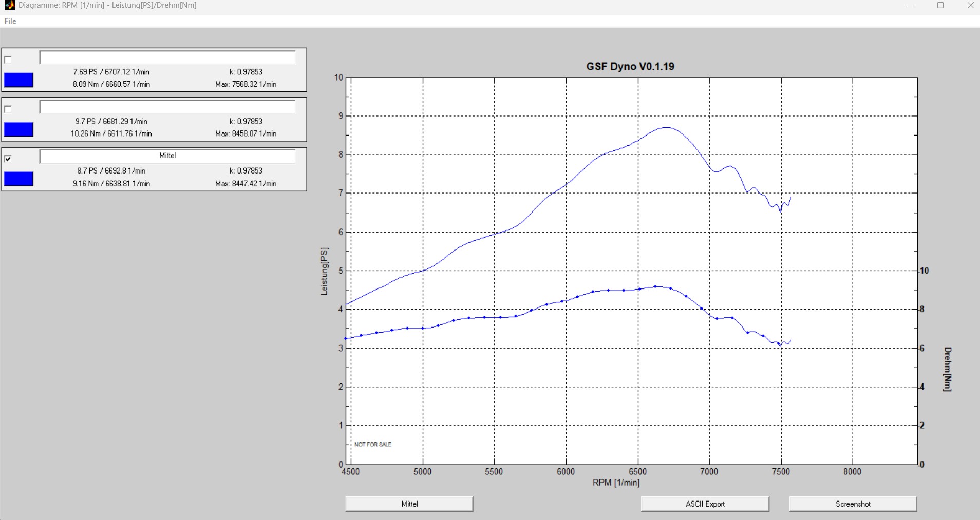Enable the checkbox for the 7.69 PS run
Viewport: 980px width, 520px height.
coord(8,60)
